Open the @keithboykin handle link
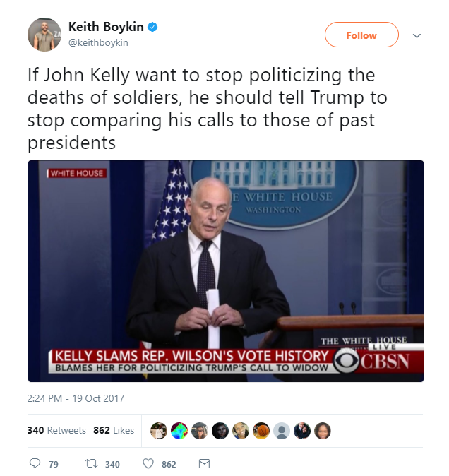Screen dimensions: 449x476 98,42
